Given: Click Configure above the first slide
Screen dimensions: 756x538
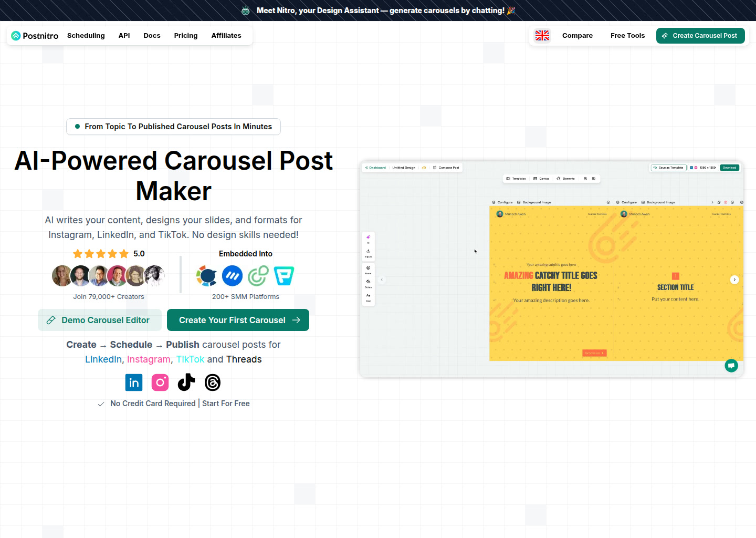Looking at the screenshot, I should click(502, 202).
